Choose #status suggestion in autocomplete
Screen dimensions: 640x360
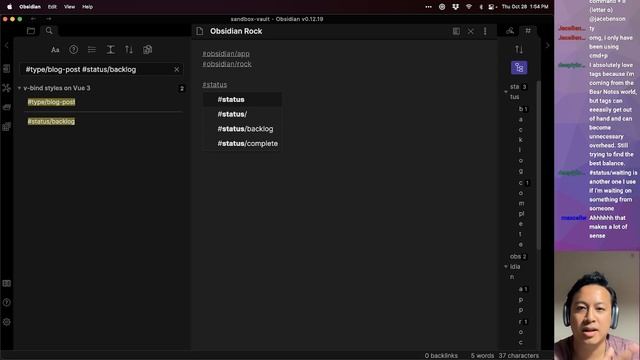click(242, 100)
